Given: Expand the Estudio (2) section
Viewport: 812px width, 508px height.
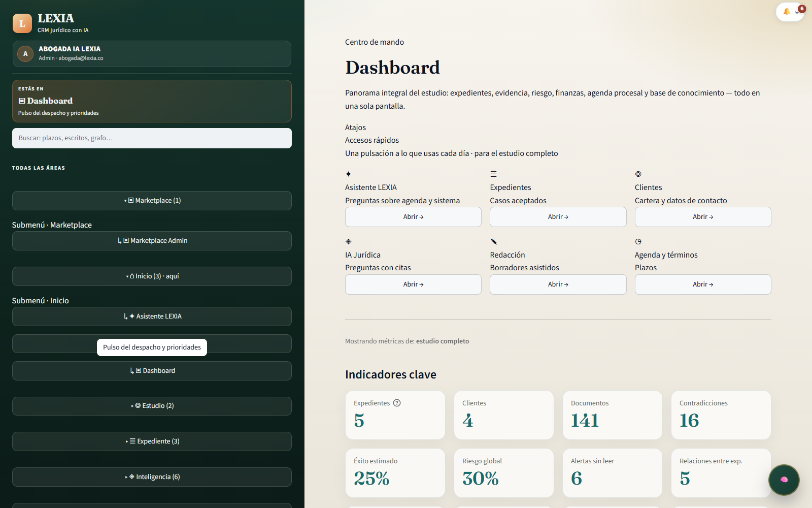Looking at the screenshot, I should tap(152, 406).
